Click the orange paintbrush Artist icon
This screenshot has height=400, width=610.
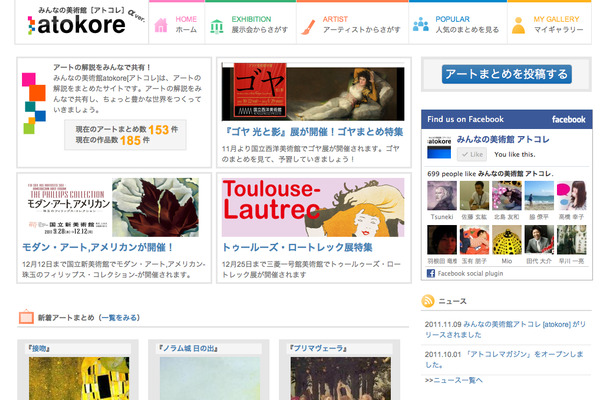click(308, 26)
